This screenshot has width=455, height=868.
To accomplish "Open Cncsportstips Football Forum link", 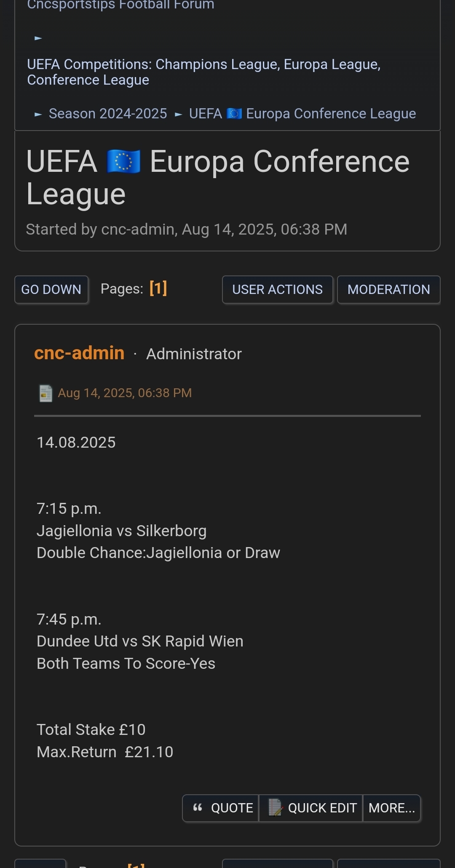I will coord(120,5).
